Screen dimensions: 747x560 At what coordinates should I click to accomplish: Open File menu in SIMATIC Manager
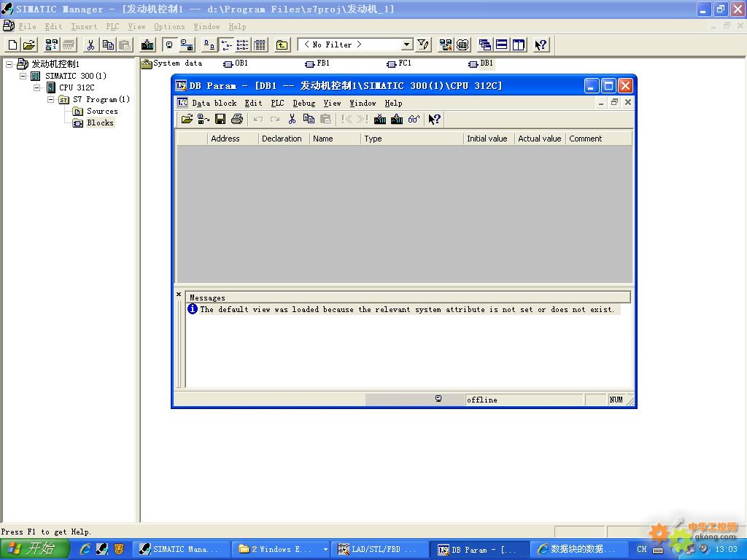coord(27,27)
